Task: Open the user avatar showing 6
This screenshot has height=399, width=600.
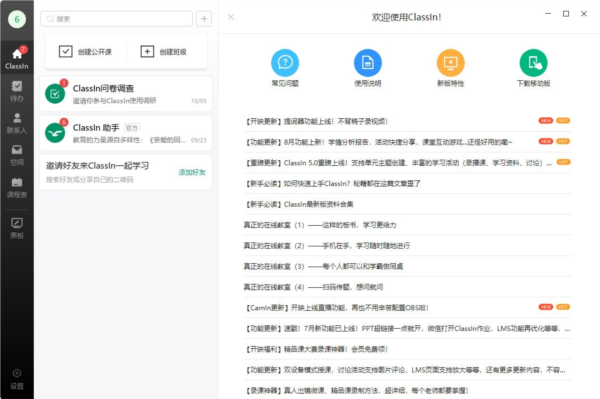Action: [x=17, y=19]
